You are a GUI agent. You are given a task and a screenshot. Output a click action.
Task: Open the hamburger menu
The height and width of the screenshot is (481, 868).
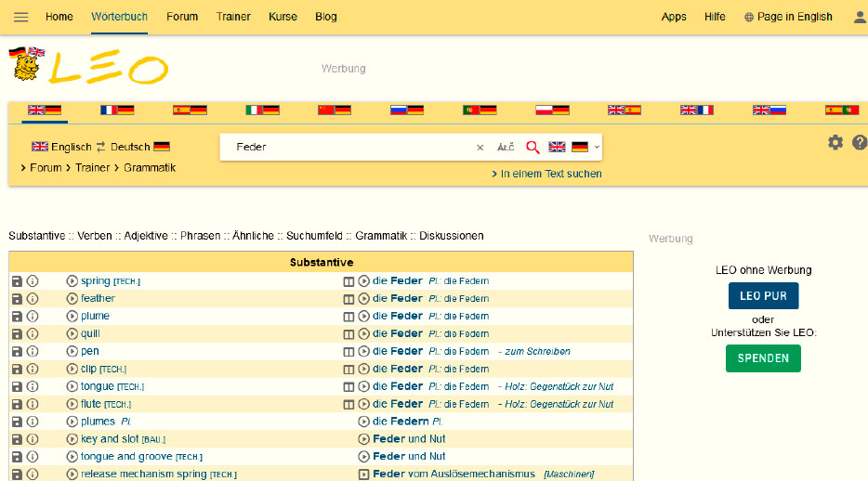tap(21, 17)
